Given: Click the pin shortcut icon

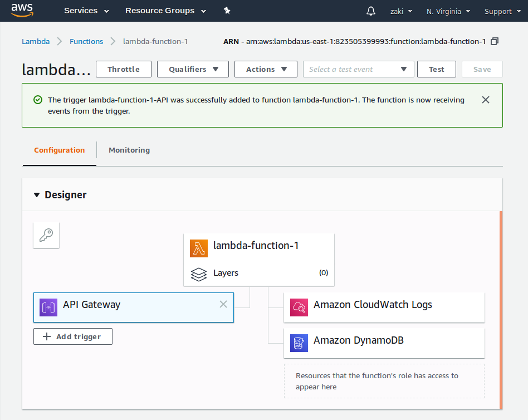Looking at the screenshot, I should (x=227, y=11).
